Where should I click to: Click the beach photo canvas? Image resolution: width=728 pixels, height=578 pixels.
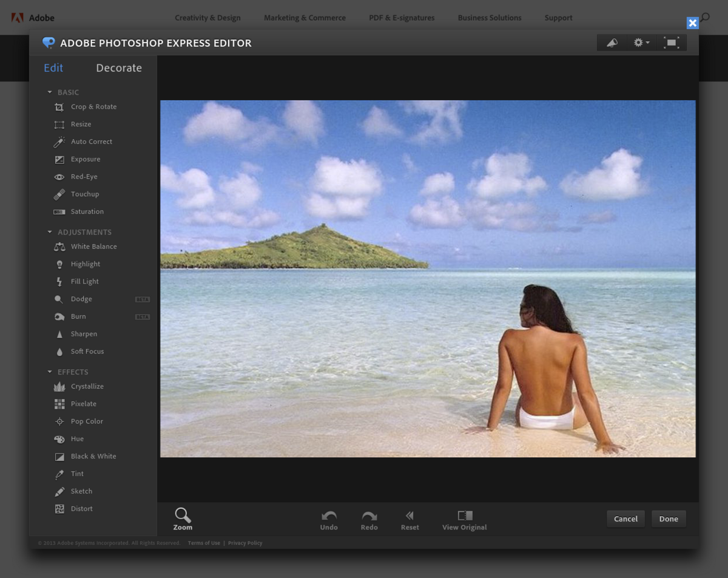428,279
